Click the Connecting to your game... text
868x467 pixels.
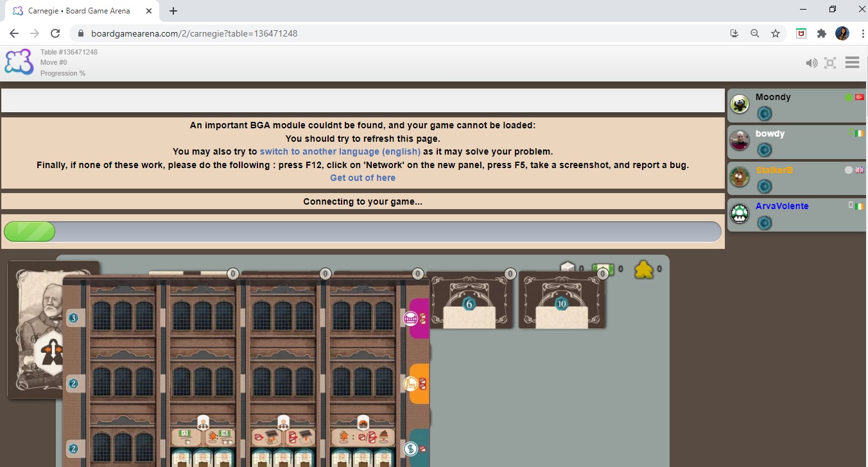click(x=363, y=201)
